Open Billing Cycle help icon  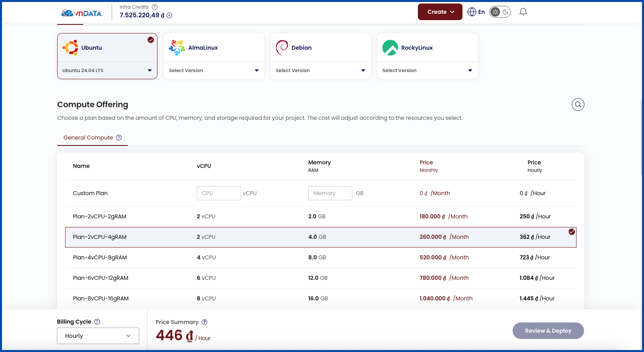[x=97, y=322]
